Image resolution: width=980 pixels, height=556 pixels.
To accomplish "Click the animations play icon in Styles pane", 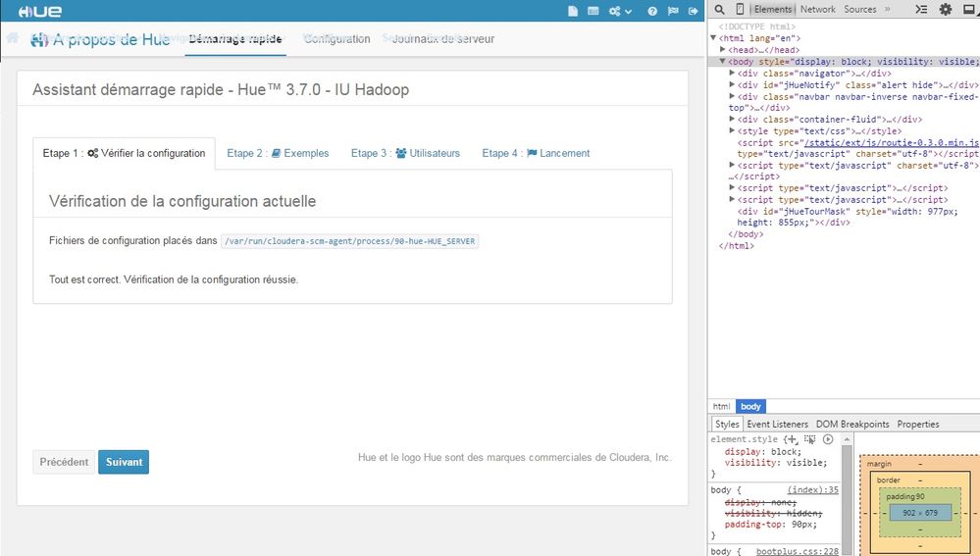I will tap(828, 439).
